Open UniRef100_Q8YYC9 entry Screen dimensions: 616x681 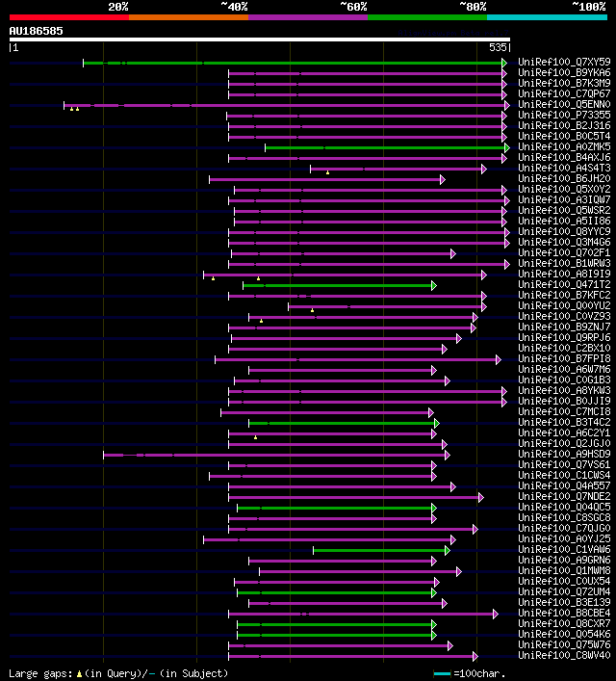point(564,231)
